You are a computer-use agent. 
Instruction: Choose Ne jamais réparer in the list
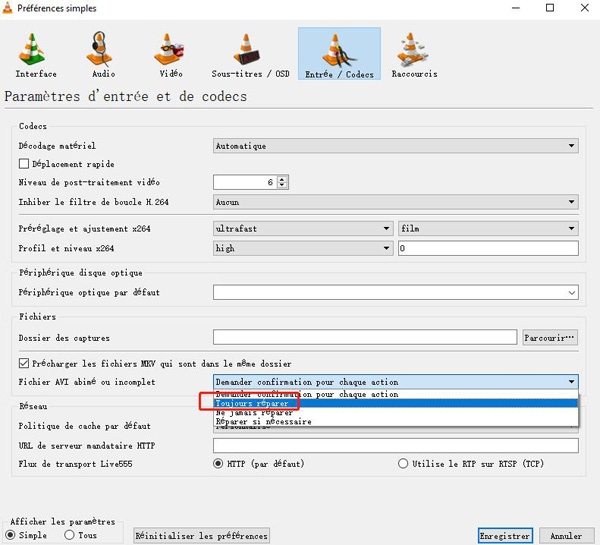pos(396,413)
